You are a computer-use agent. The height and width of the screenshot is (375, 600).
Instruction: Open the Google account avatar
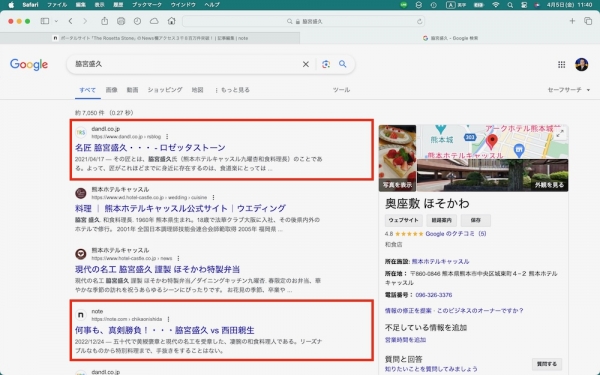581,64
